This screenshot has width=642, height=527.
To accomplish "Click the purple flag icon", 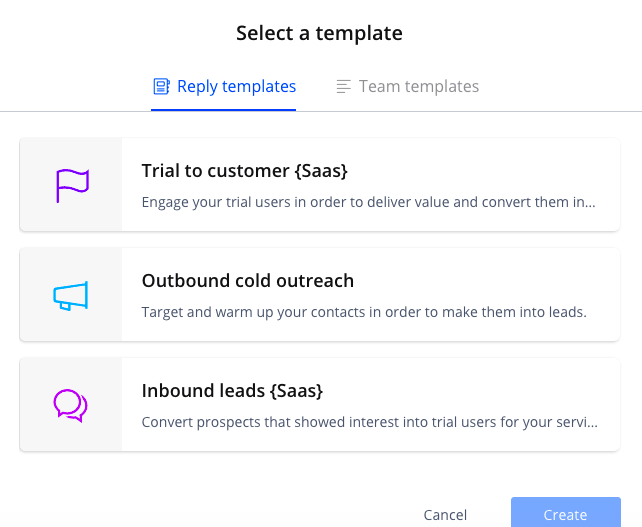I will tap(72, 185).
